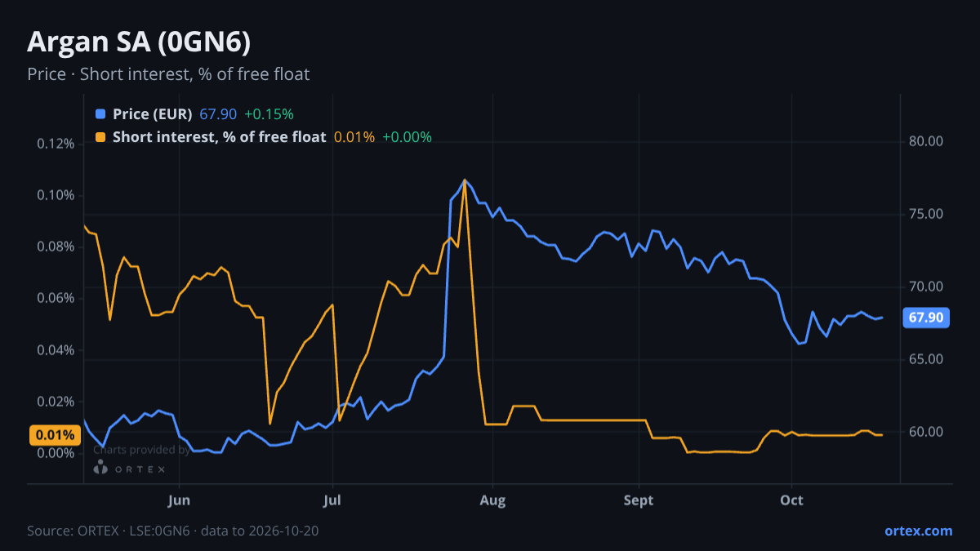Click the blue 67.90 price axis tag
980x551 pixels.
pyautogui.click(x=926, y=318)
